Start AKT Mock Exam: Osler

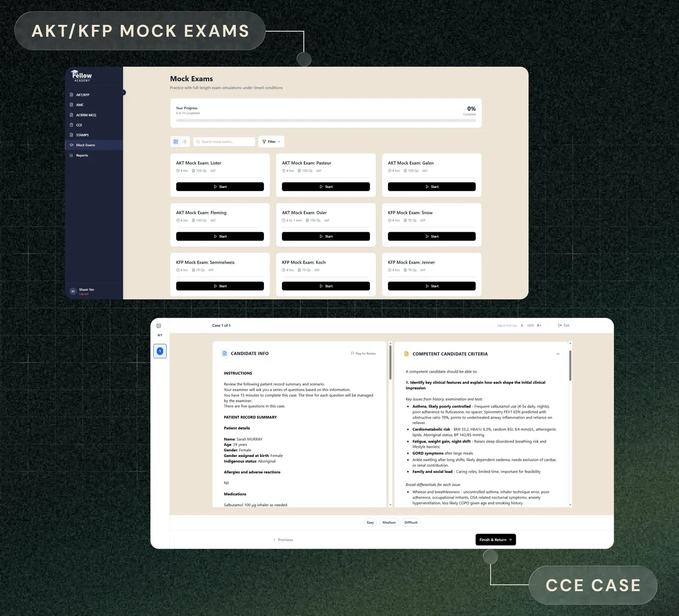[326, 237]
